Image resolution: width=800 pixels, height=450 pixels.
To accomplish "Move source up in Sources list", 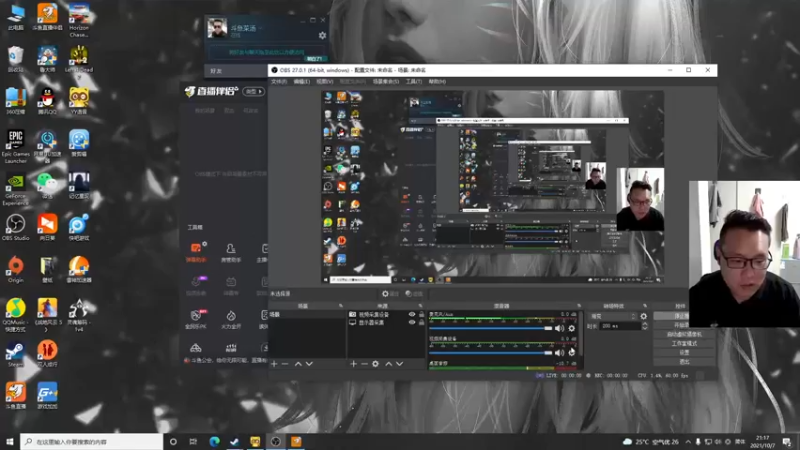I will coord(388,364).
